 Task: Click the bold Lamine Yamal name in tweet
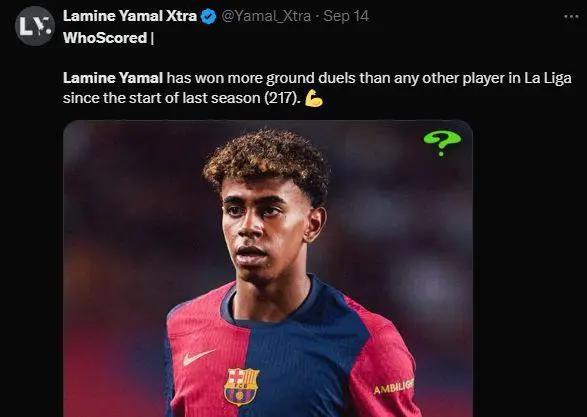(x=113, y=78)
